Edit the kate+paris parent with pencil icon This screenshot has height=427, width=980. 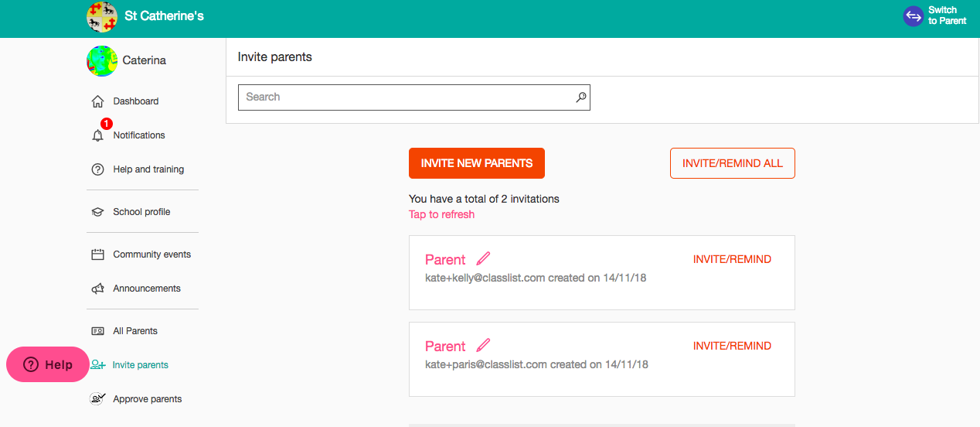483,345
